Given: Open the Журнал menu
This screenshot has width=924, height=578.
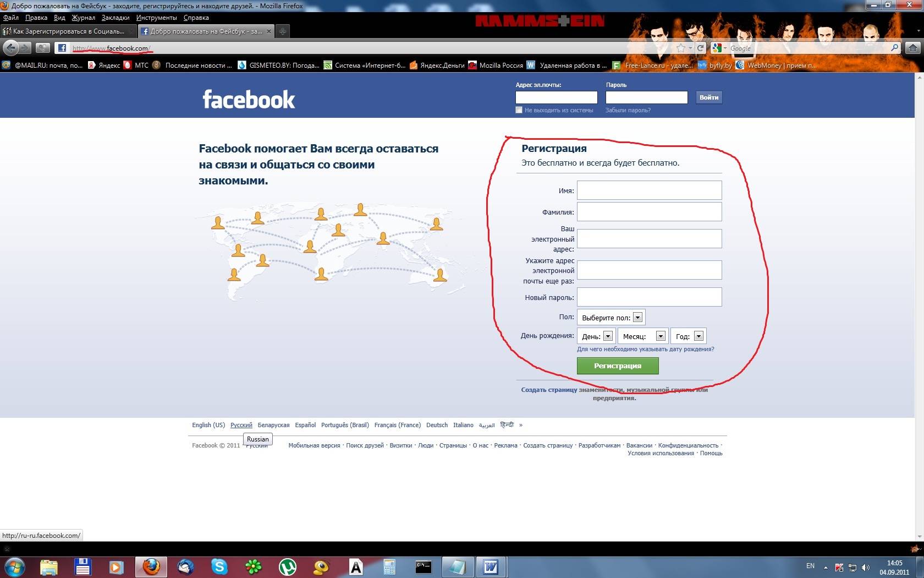Looking at the screenshot, I should (83, 18).
